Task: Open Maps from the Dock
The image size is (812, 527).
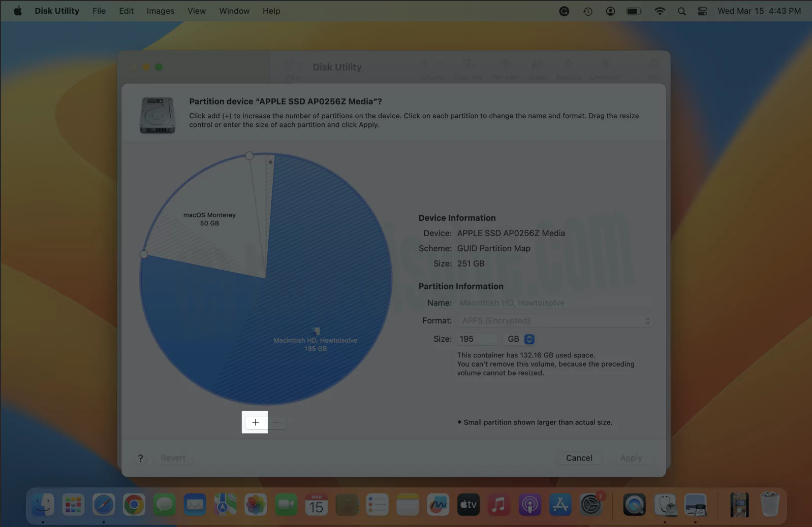Action: coord(225,505)
